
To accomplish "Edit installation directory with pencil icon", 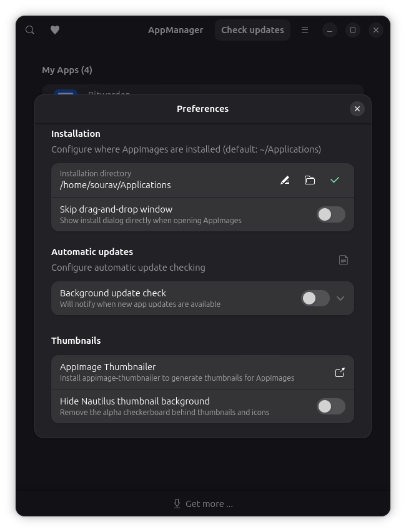I will coord(285,180).
